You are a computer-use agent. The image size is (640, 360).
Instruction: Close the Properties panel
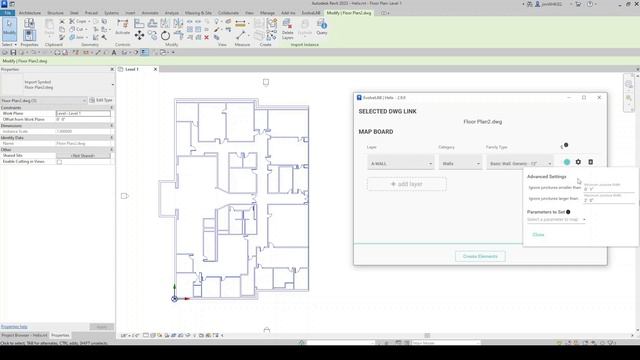coord(112,69)
